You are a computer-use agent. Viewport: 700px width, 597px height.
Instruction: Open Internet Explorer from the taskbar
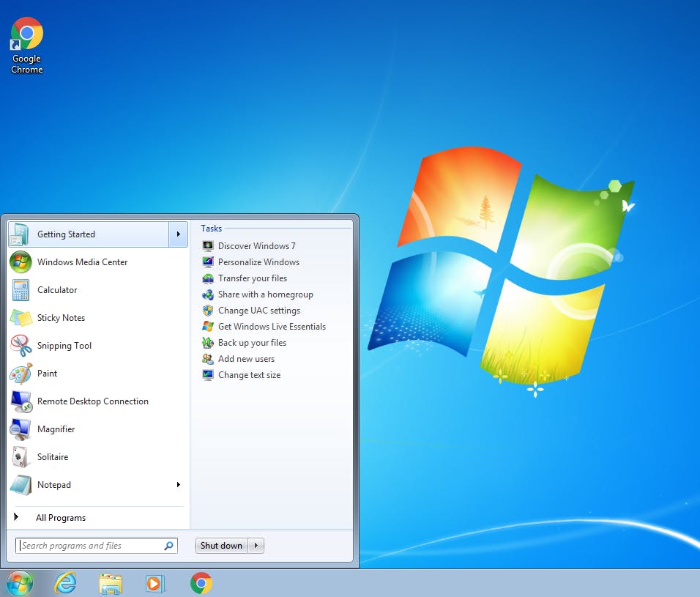pyautogui.click(x=65, y=583)
